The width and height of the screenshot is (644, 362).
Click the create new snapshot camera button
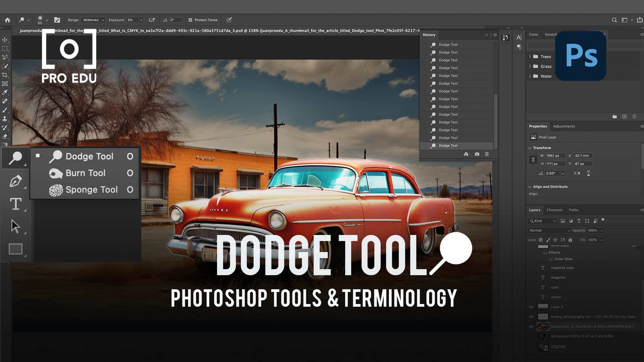pyautogui.click(x=477, y=154)
